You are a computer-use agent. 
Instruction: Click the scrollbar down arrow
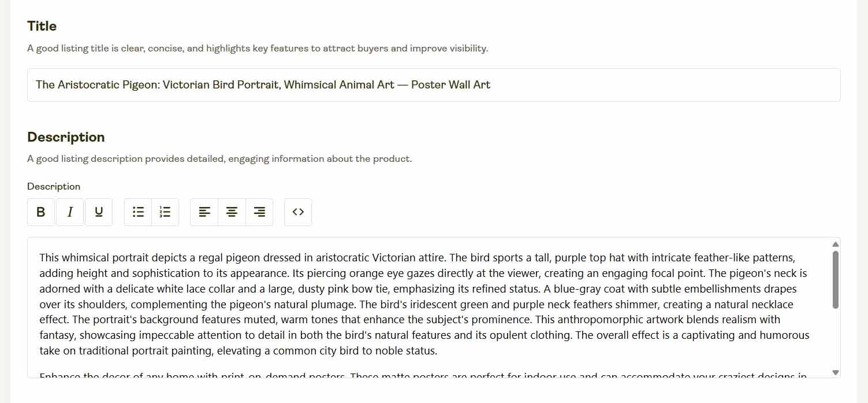click(835, 372)
